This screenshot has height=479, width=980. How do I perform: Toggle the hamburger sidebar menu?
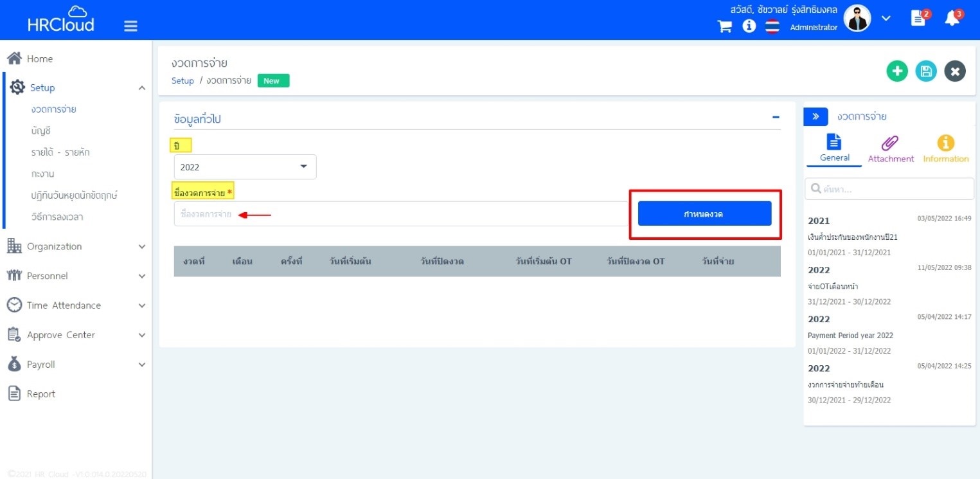[130, 26]
